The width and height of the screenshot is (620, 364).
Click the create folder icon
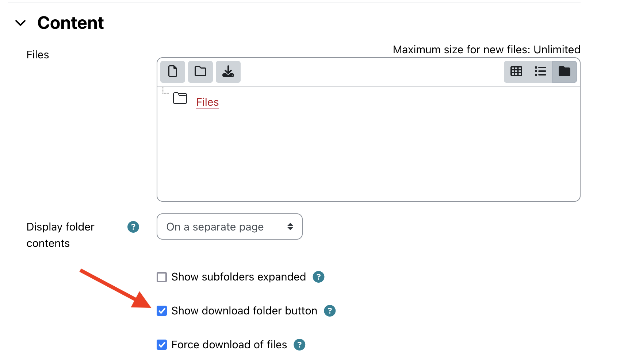coord(200,71)
